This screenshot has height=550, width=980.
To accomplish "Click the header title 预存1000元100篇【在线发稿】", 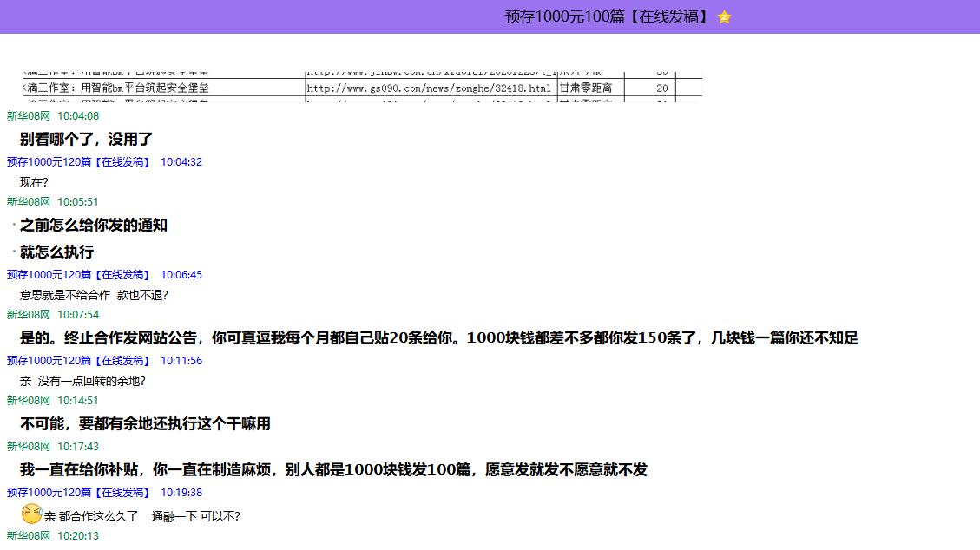I will [x=607, y=16].
